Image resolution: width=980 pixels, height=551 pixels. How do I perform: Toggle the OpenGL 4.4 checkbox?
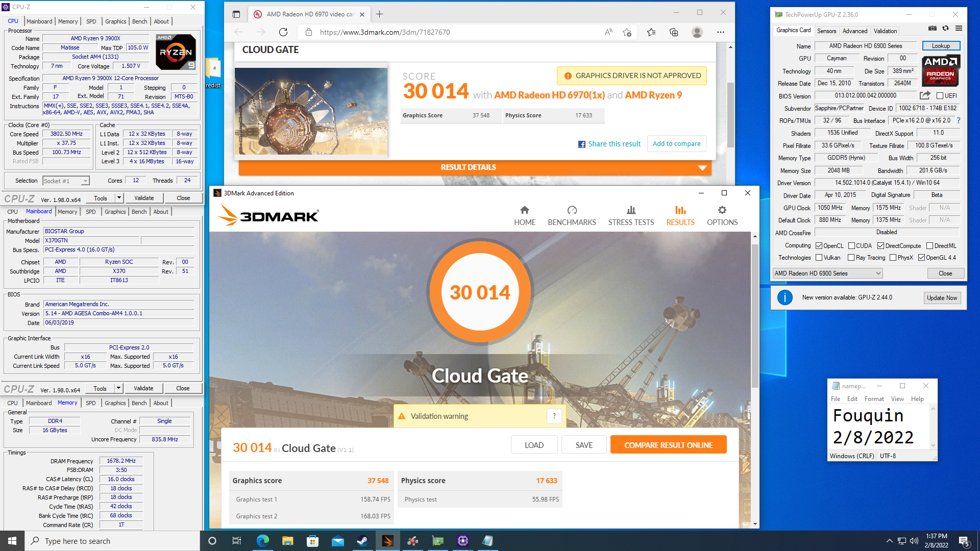(921, 258)
